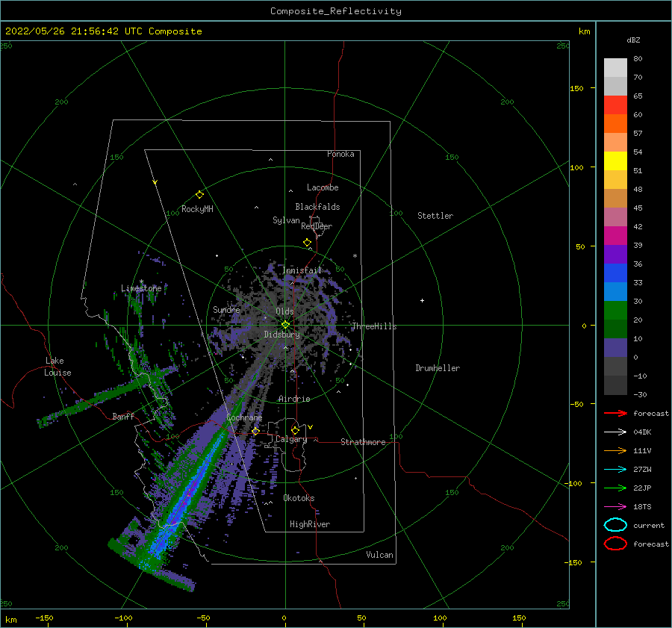The height and width of the screenshot is (628, 672).
Task: Click the yellow diamond marker near RockyMH
Action: point(199,195)
